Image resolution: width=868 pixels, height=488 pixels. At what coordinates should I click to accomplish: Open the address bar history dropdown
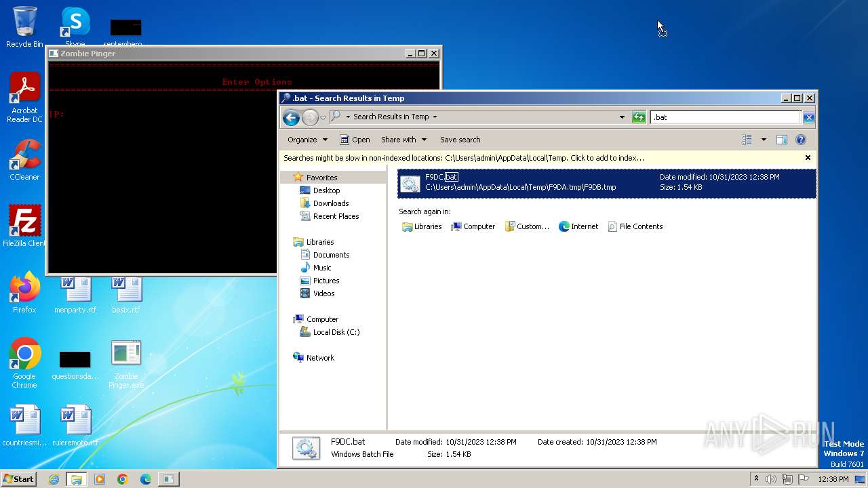tap(622, 117)
